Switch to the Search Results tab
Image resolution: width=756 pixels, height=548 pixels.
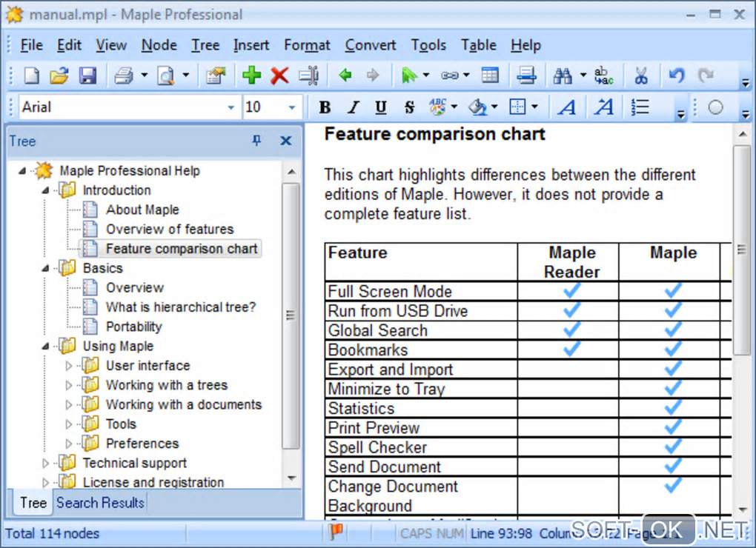100,503
